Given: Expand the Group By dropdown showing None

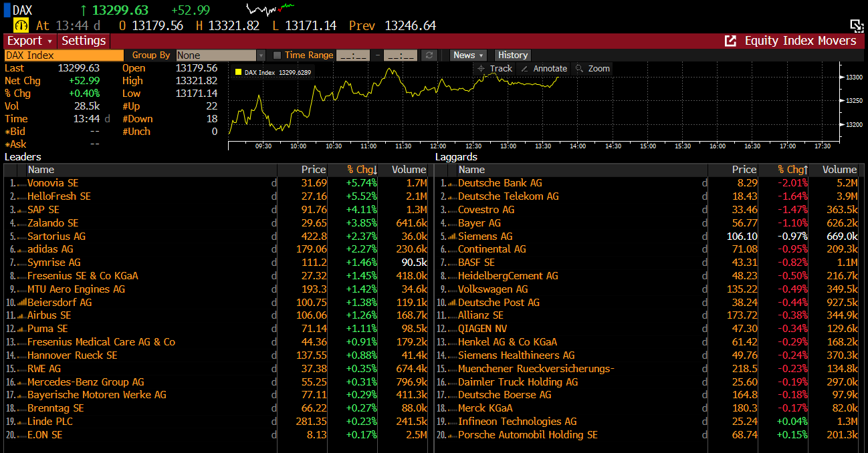Looking at the screenshot, I should tap(260, 55).
